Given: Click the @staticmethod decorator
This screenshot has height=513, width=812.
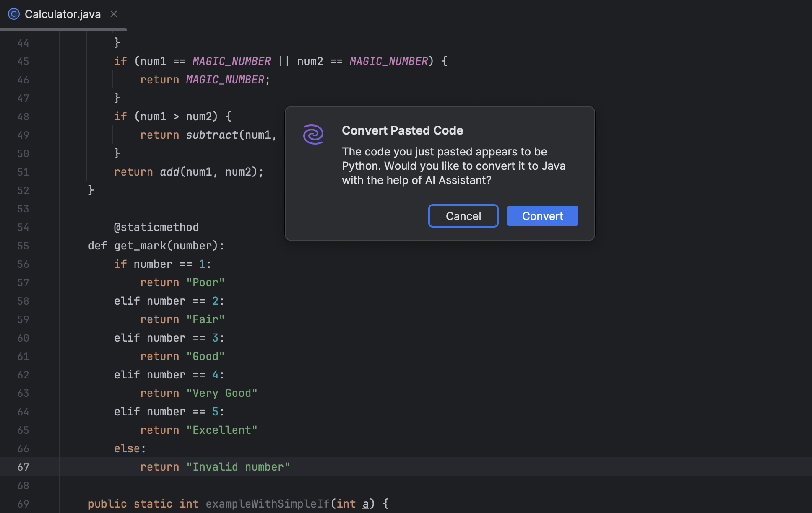Looking at the screenshot, I should pyautogui.click(x=156, y=227).
